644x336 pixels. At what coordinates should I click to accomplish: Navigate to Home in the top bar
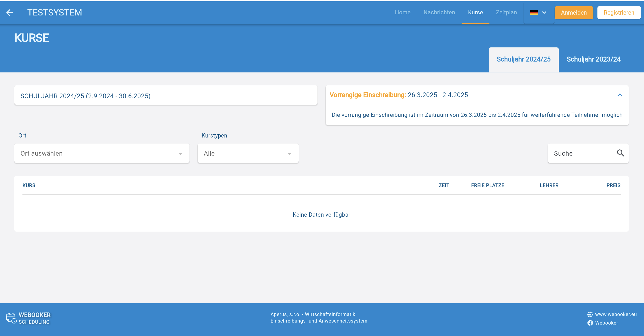[x=402, y=13]
